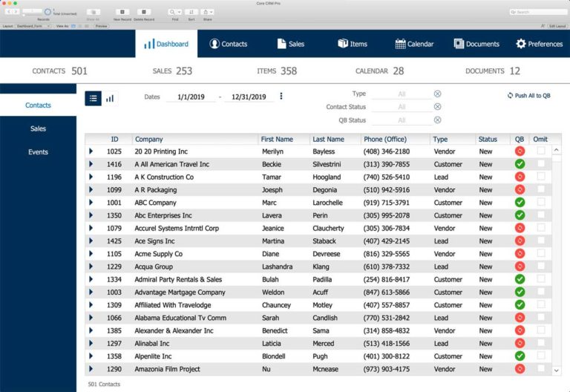Open the Contacts tab in top navigation

point(229,44)
